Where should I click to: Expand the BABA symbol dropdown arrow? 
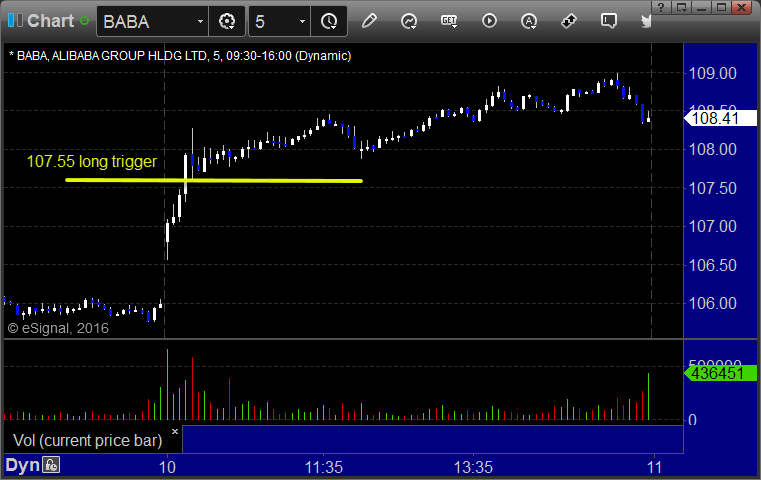200,21
